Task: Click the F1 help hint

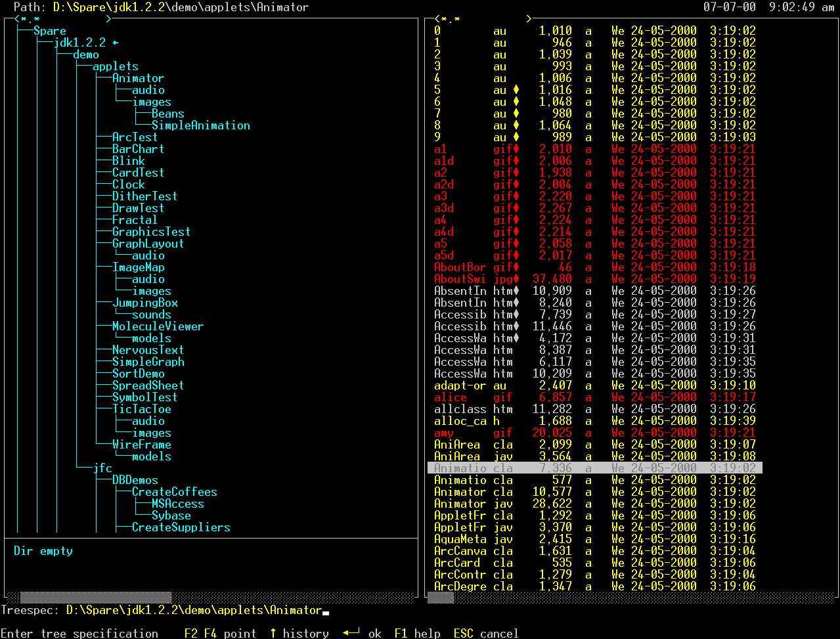Action: (x=417, y=633)
